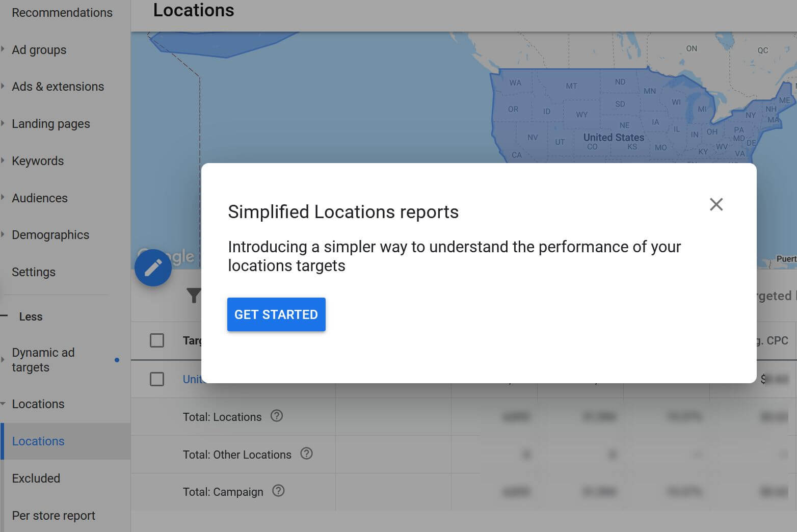
Task: Click the blue pencil edit button
Action: (x=153, y=268)
